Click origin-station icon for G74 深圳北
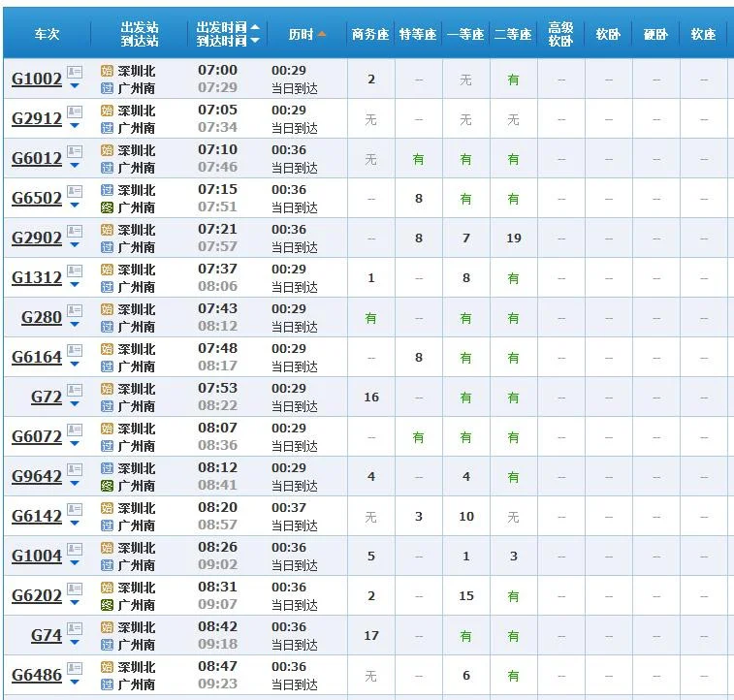Image resolution: width=734 pixels, height=700 pixels. point(108,628)
